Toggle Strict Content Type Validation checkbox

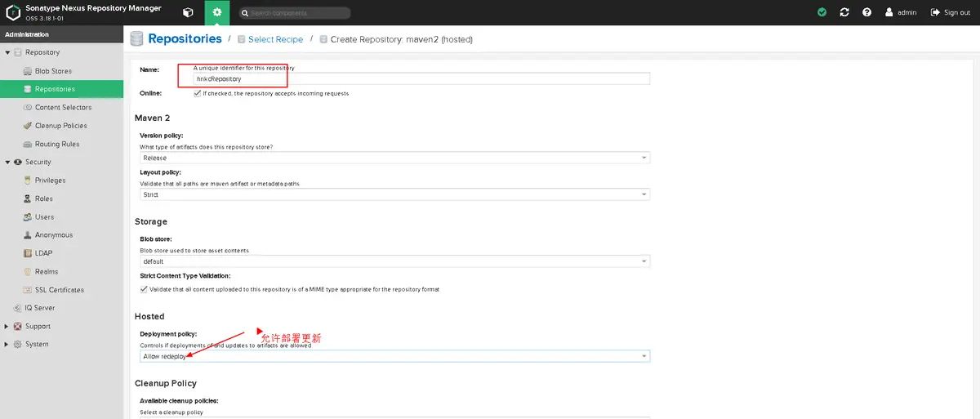tap(144, 289)
